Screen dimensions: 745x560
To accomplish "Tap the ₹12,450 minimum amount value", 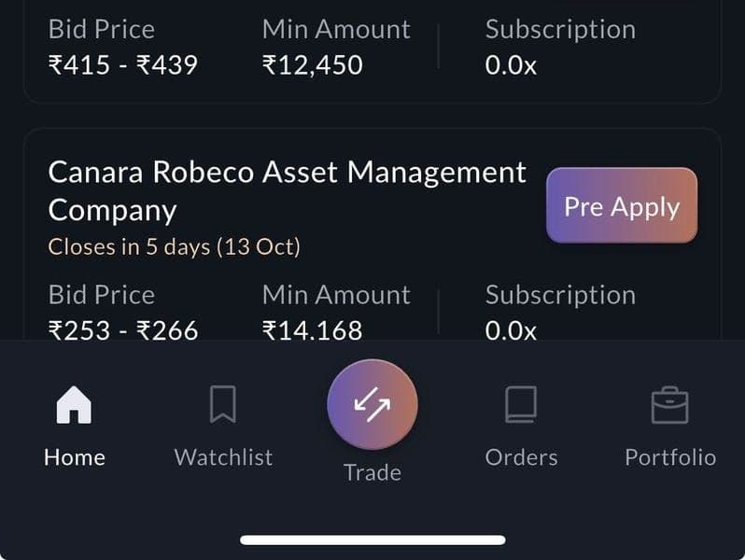I will coord(312,65).
